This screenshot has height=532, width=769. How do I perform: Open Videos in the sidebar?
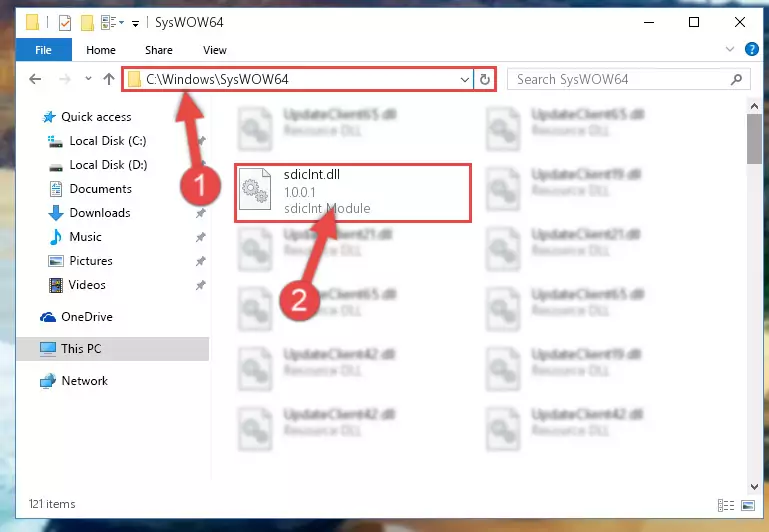click(87, 285)
